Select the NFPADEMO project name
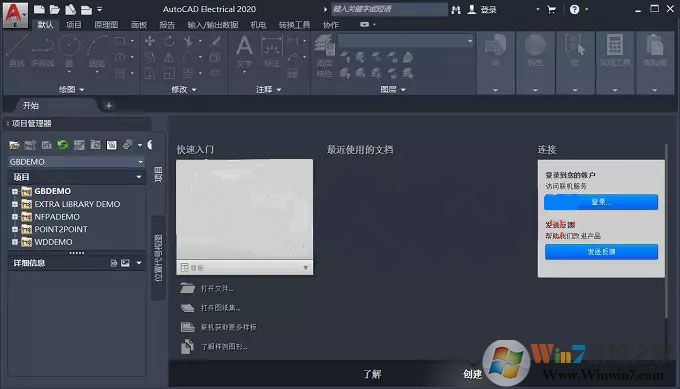Image resolution: width=680 pixels, height=389 pixels. pos(57,216)
